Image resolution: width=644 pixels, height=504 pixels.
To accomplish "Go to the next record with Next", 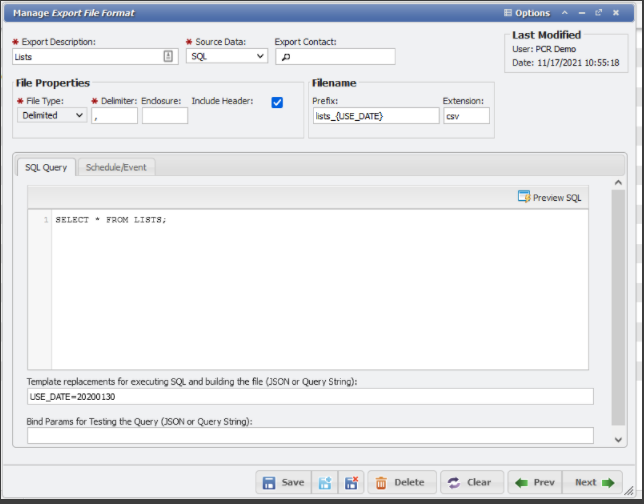I will coord(593,482).
